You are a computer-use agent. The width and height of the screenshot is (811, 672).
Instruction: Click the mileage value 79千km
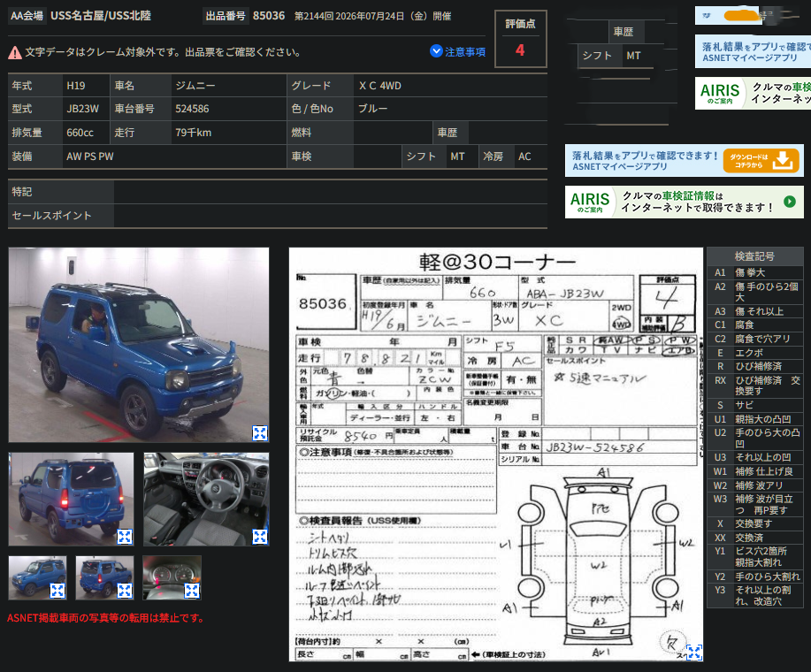point(194,133)
